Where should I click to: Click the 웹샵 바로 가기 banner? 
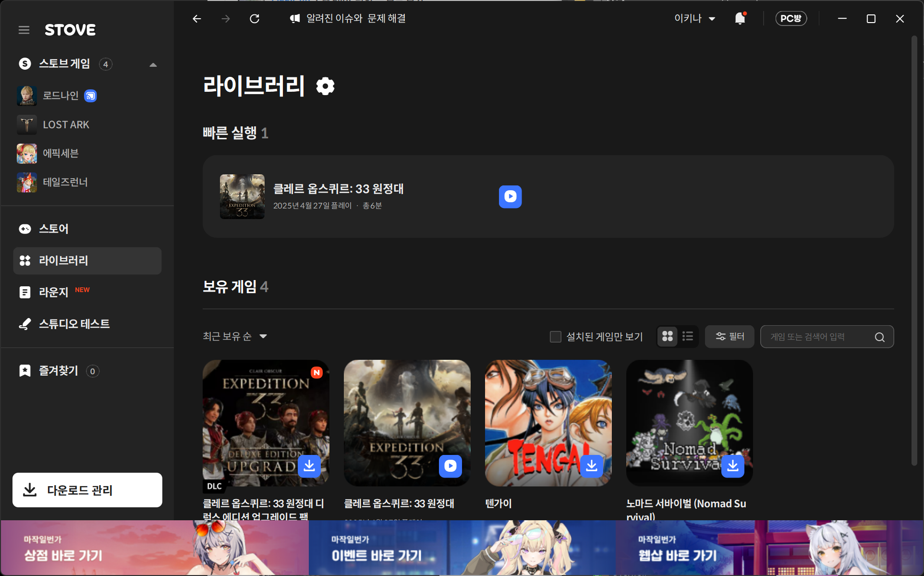coord(769,548)
